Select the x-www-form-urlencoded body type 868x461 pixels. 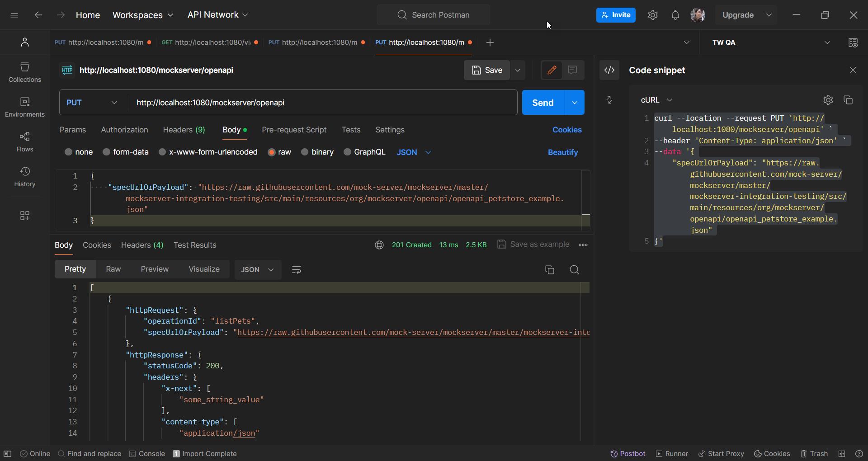[208, 152]
